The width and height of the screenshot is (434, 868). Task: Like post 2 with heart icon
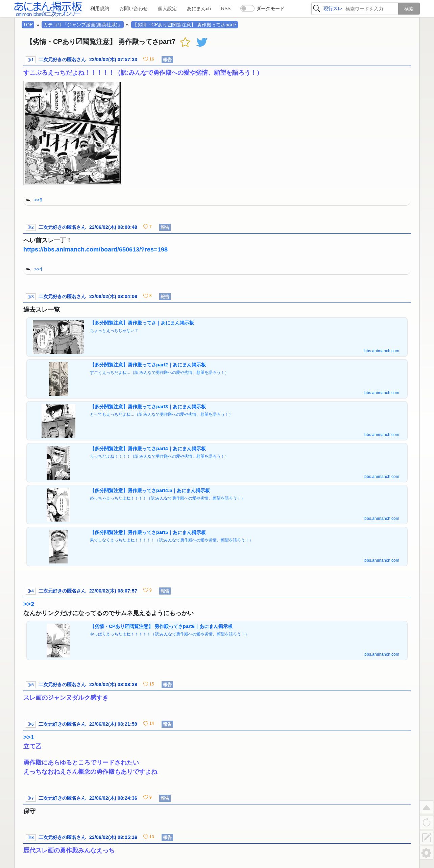146,227
